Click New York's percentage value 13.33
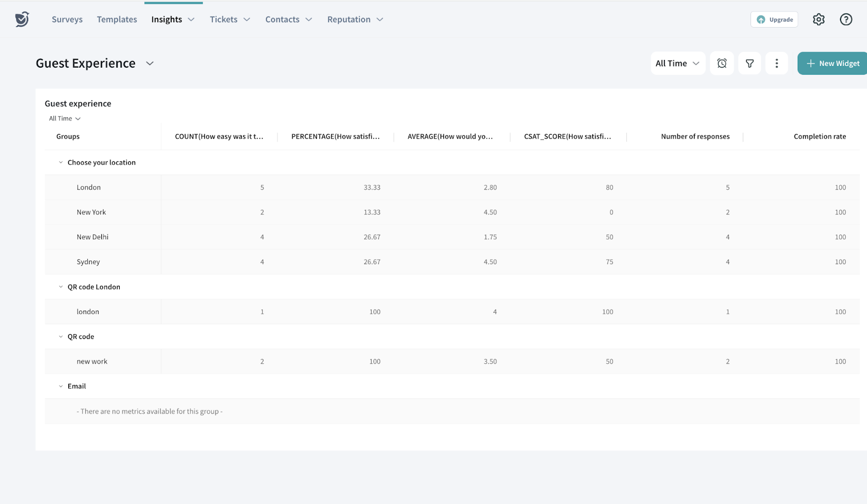Viewport: 867px width, 504px height. pos(372,212)
